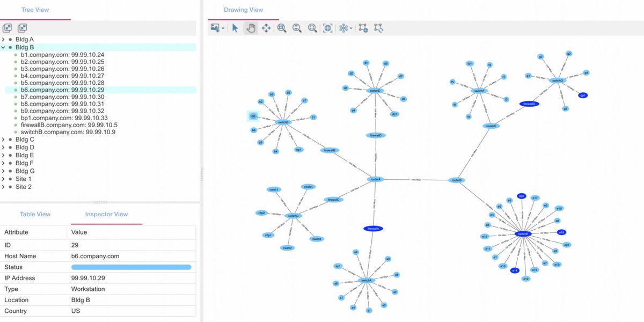644x322 pixels.
Task: Expand the Bldg C tree node
Action: [3, 140]
